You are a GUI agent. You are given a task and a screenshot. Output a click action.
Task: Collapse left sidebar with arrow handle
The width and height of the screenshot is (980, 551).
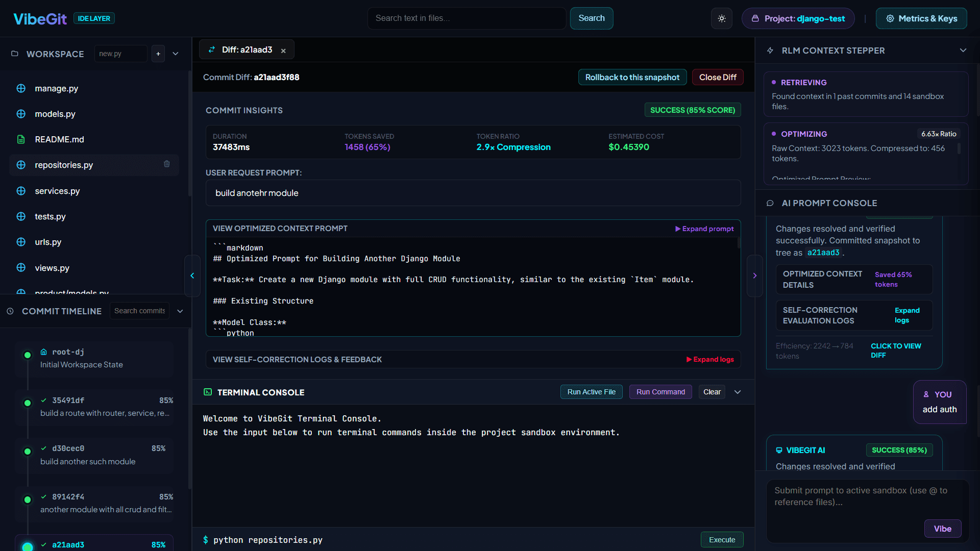[192, 275]
